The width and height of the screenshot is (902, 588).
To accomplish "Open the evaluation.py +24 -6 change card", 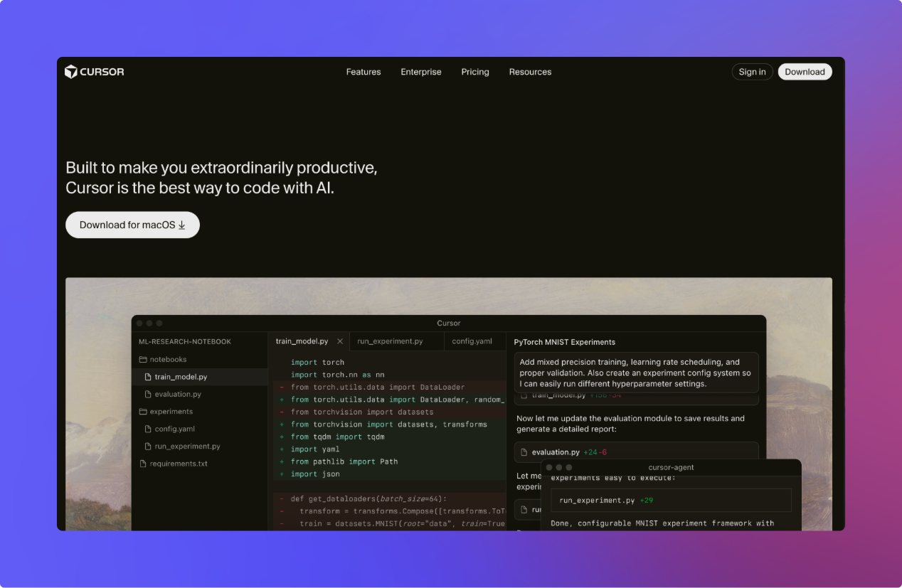I will 636,452.
